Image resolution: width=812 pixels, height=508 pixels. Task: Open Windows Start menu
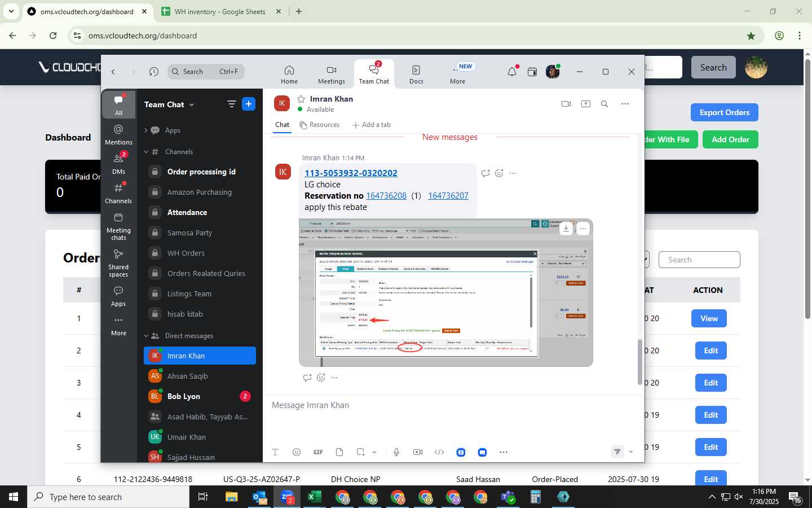pyautogui.click(x=14, y=497)
